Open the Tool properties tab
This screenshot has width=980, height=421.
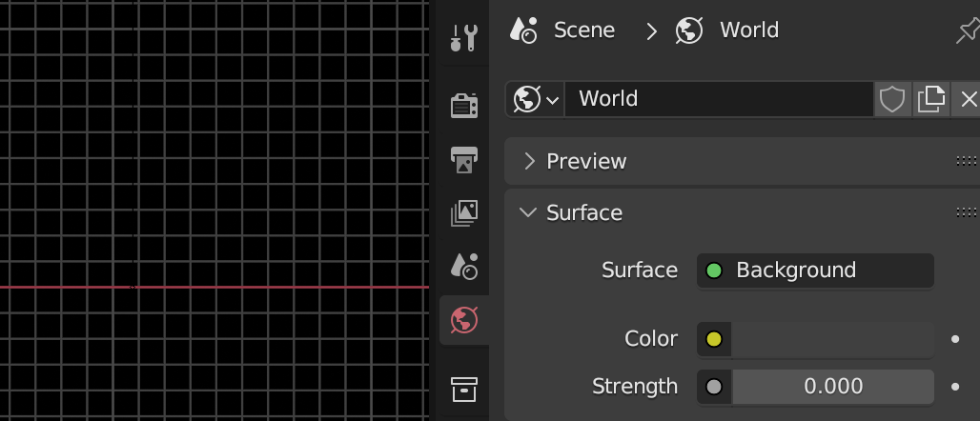pyautogui.click(x=464, y=38)
